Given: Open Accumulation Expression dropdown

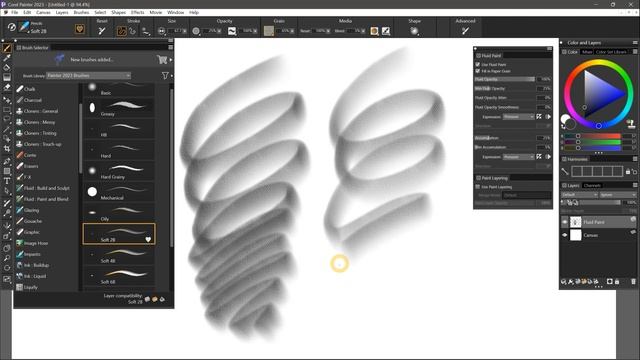Looking at the screenshot, I should [x=518, y=157].
